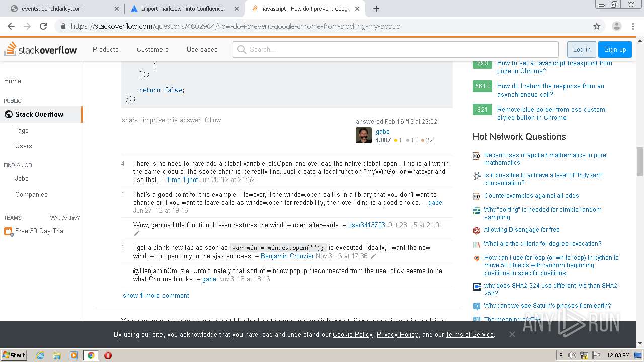
Task: Click the browser address bar URL
Action: pos(235,26)
